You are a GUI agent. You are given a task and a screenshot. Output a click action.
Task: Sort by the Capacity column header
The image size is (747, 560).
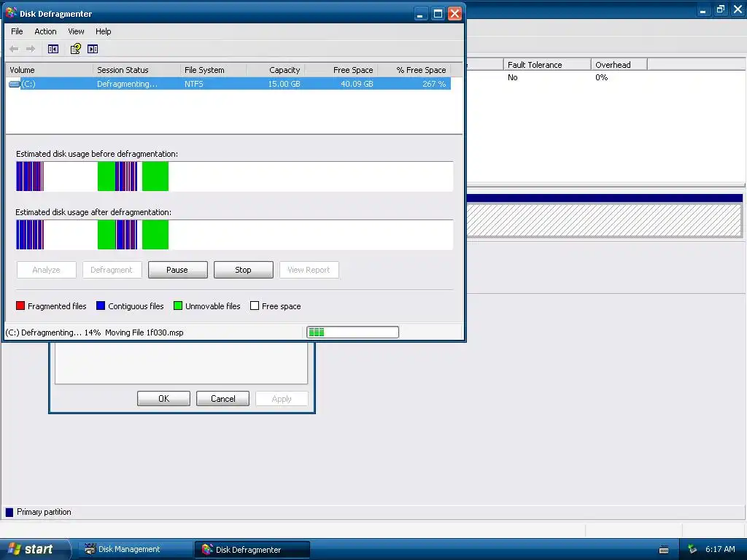pyautogui.click(x=275, y=70)
